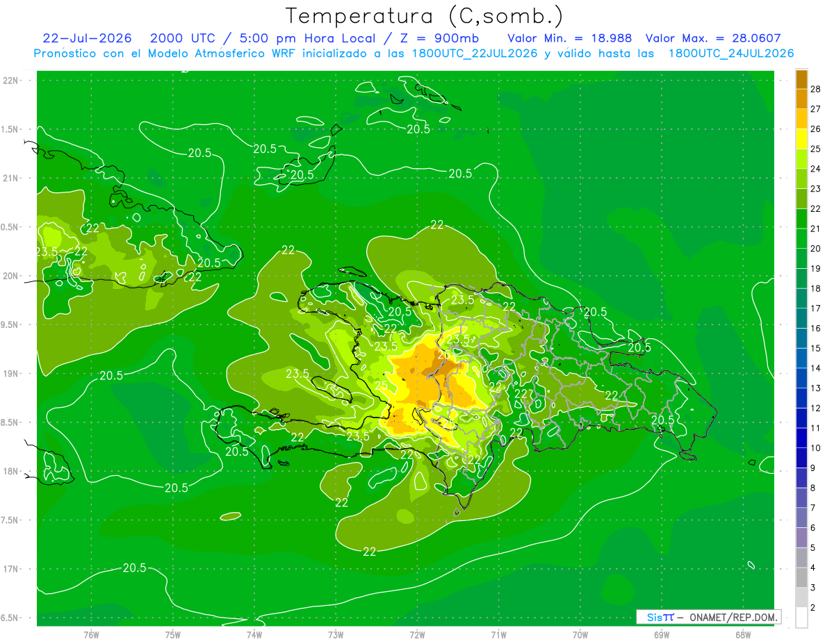Pick the lime swatch between 24 and 25
This screenshot has height=644, width=834.
(x=801, y=159)
